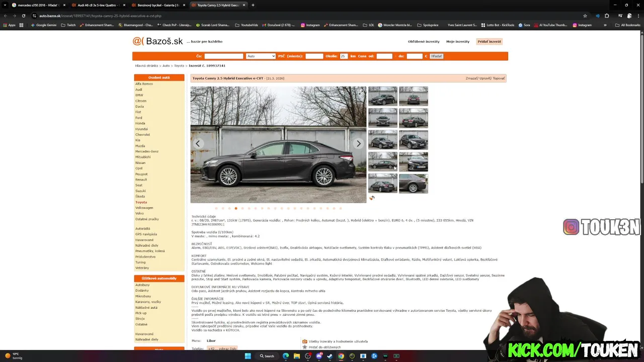644x362 pixels.
Task: Bookmark this page with the star icon
Action: click(585, 16)
